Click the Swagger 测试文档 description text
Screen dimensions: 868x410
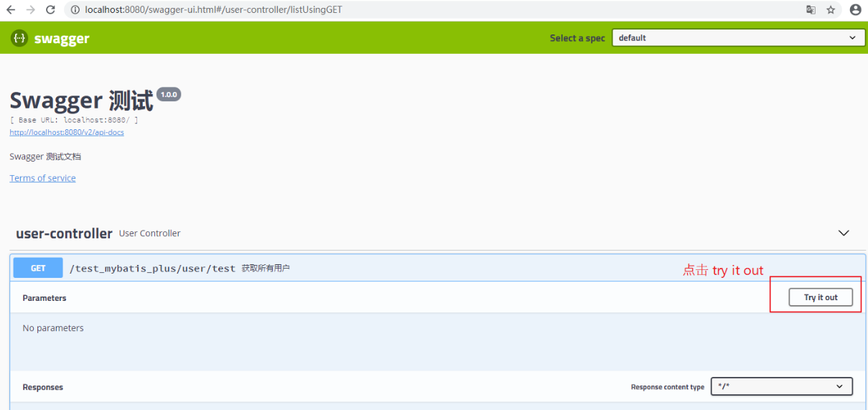[x=45, y=157]
